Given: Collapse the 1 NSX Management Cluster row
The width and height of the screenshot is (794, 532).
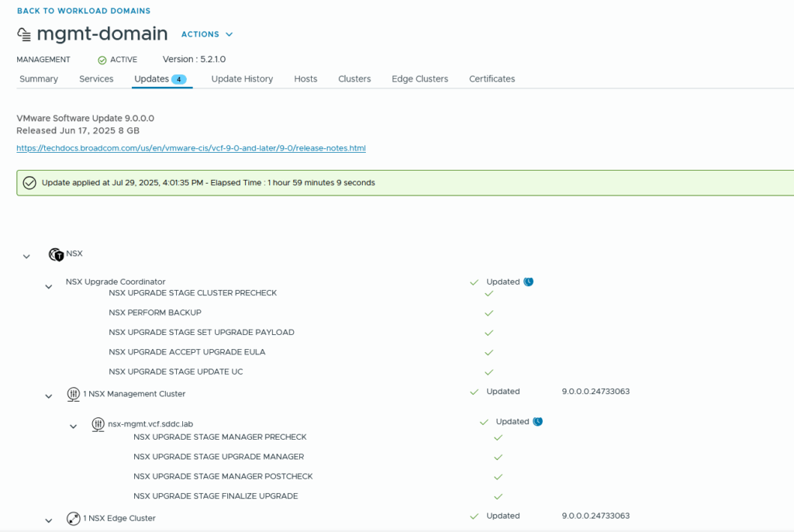Looking at the screenshot, I should pos(49,396).
